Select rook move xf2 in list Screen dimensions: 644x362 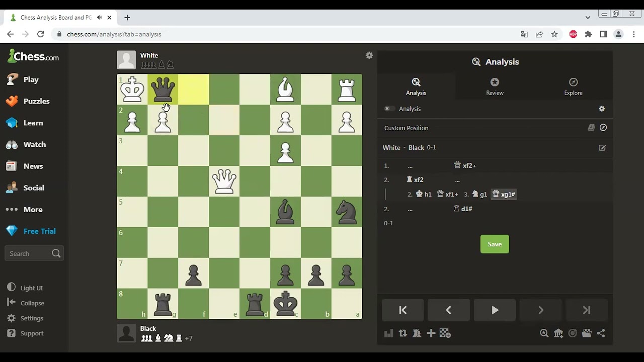[x=415, y=179]
